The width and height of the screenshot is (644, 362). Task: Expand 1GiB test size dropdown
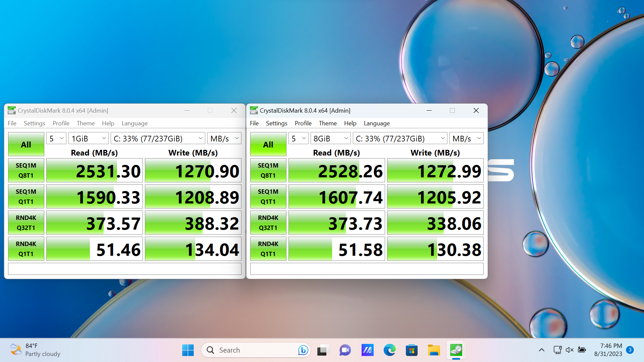[x=89, y=138]
